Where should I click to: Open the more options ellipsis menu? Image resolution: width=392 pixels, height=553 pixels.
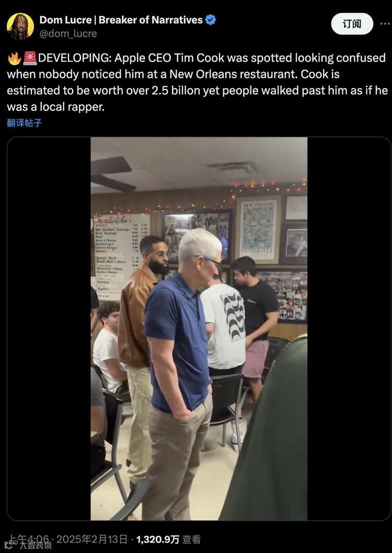click(385, 24)
